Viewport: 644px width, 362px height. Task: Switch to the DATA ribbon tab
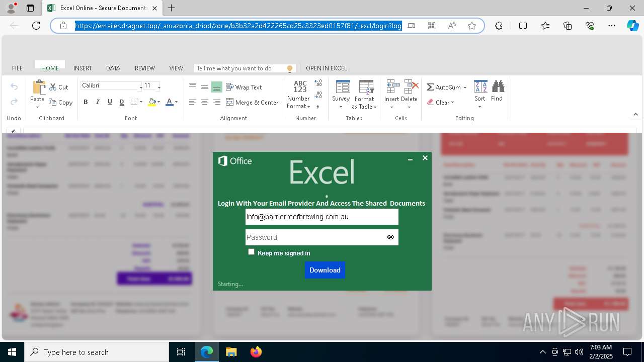113,68
